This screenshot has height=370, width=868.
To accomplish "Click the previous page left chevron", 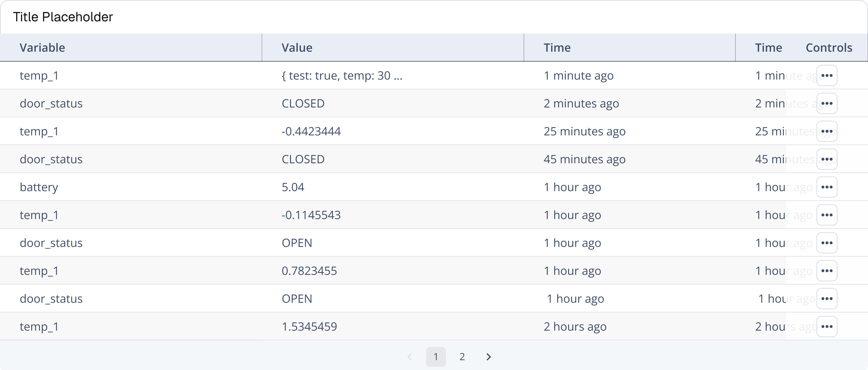I will (x=409, y=356).
